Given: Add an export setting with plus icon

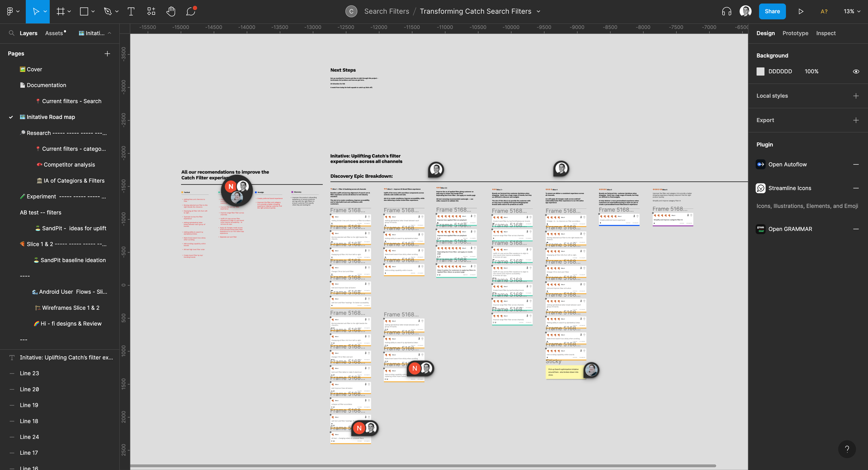Looking at the screenshot, I should 856,120.
